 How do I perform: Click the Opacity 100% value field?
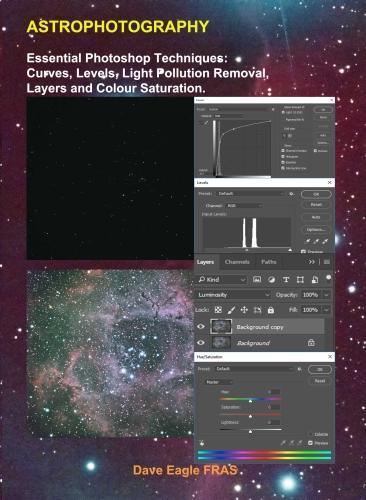coord(310,295)
